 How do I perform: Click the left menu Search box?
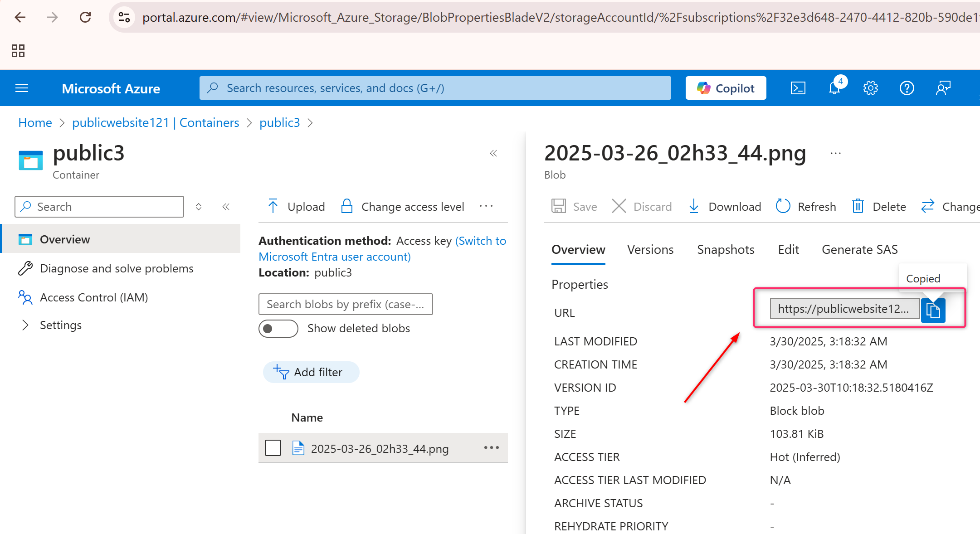coord(99,207)
